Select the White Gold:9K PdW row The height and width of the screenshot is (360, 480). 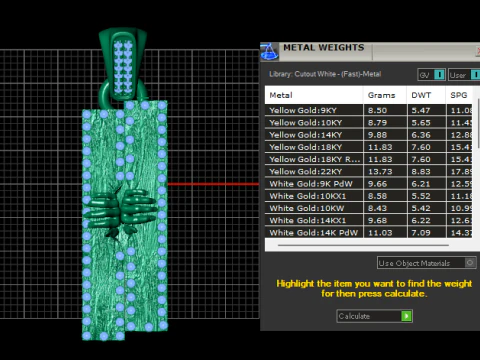(x=368, y=184)
